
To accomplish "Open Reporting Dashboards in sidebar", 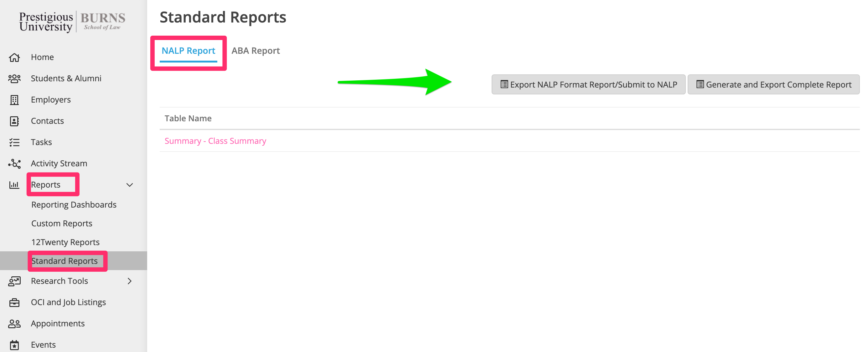I will (74, 205).
